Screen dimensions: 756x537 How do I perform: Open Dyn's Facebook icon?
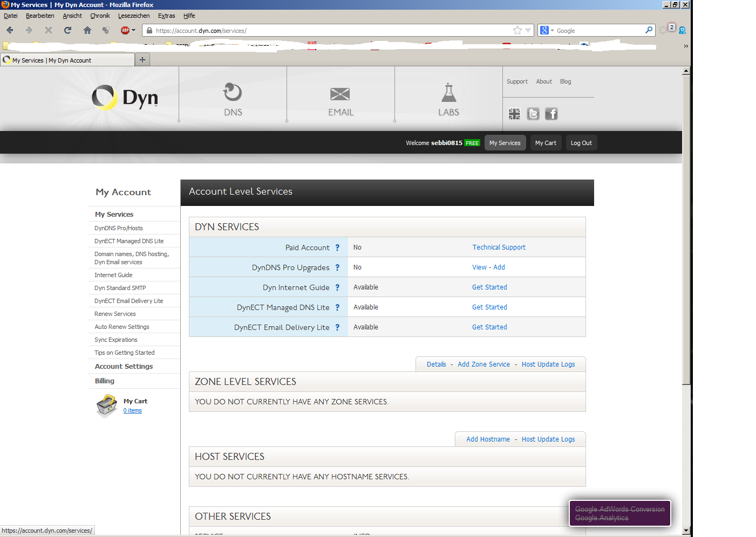click(551, 114)
